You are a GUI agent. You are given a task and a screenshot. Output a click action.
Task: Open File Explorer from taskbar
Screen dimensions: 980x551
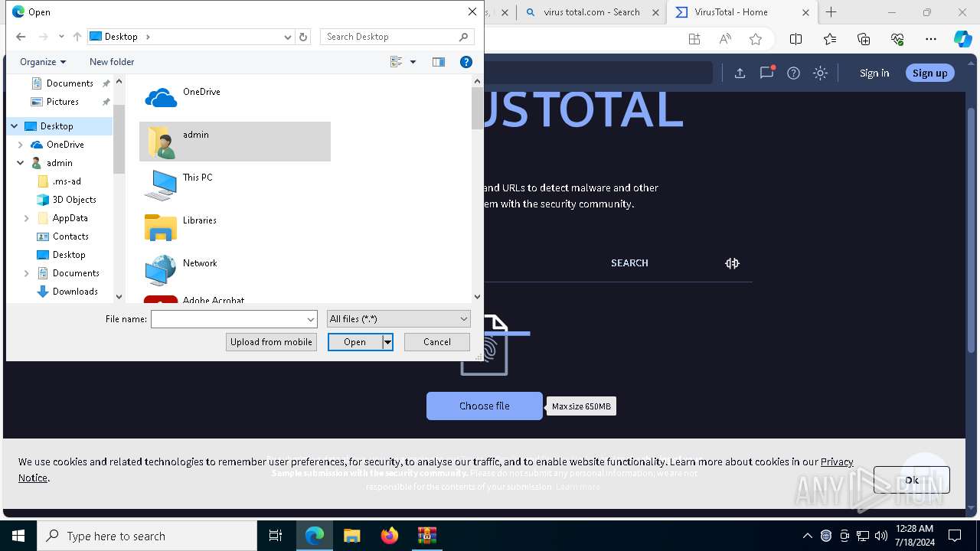(x=351, y=536)
